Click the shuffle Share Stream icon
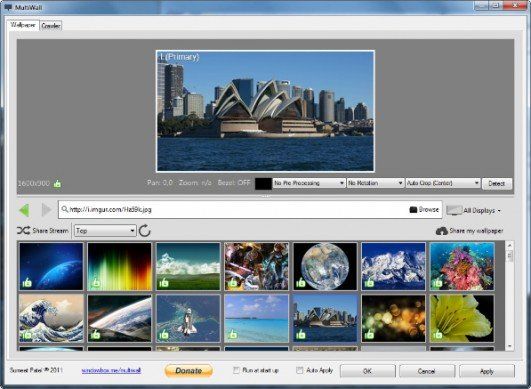 tap(23, 231)
